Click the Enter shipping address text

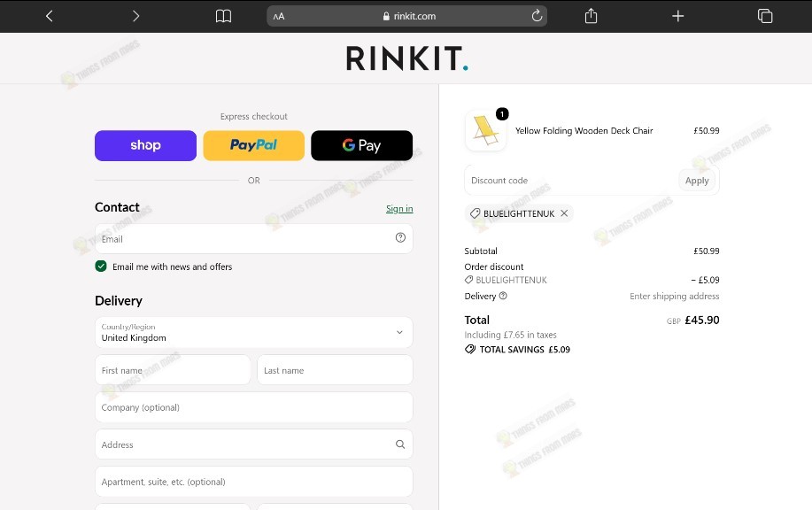pos(674,296)
